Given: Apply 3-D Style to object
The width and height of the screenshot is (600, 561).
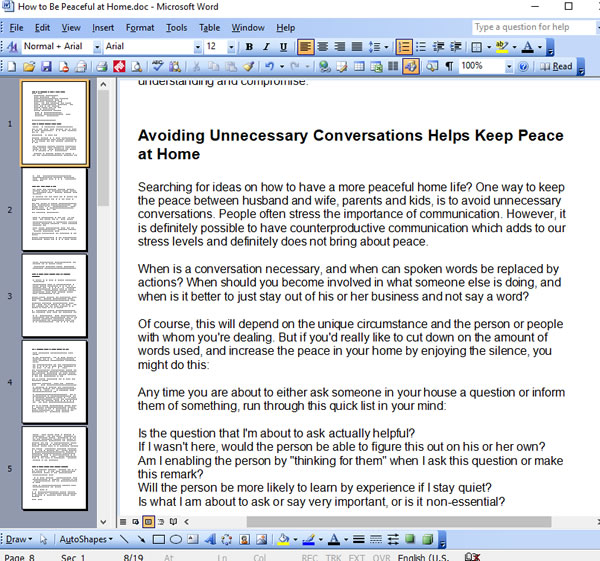Looking at the screenshot, I should 427,540.
